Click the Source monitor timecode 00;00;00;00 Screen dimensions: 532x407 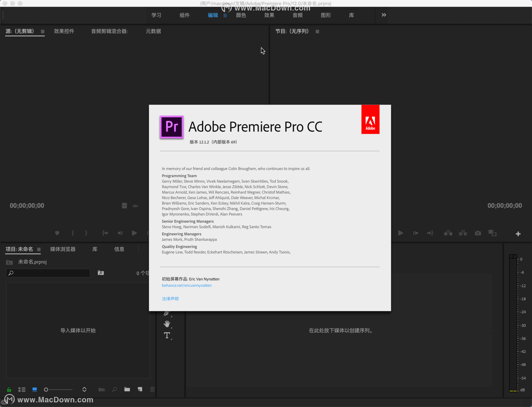point(27,206)
